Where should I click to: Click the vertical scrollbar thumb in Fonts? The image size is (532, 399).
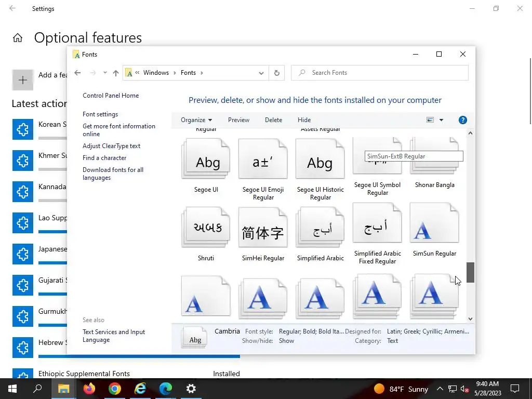(470, 272)
